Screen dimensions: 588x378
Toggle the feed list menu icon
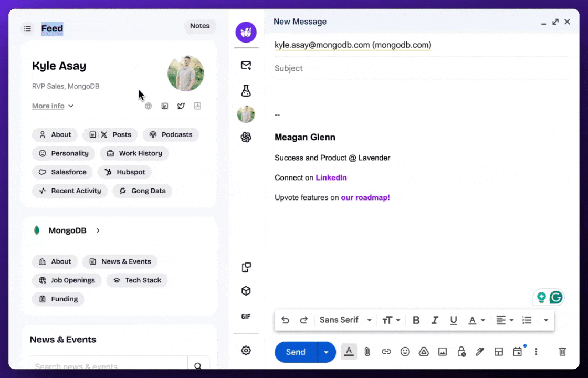(x=27, y=28)
